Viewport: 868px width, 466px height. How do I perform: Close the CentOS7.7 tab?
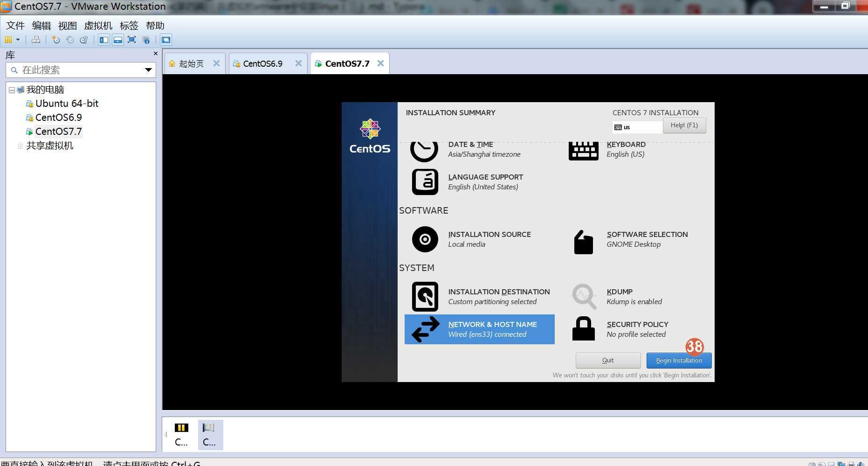pos(380,63)
